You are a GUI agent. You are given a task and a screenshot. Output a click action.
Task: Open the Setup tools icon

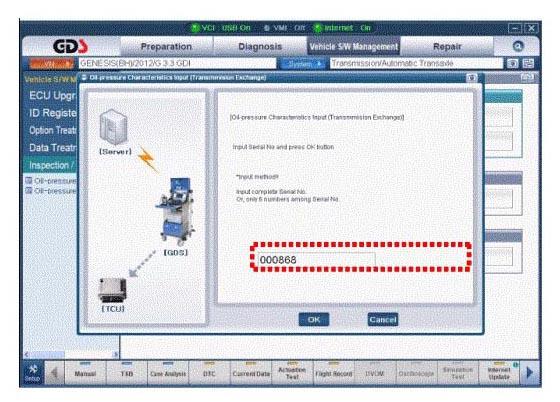point(32,373)
